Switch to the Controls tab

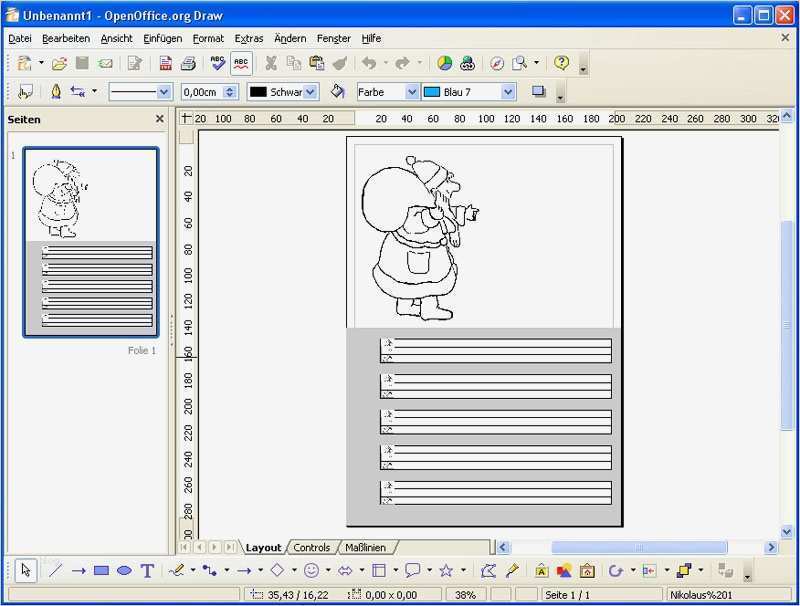[312, 547]
